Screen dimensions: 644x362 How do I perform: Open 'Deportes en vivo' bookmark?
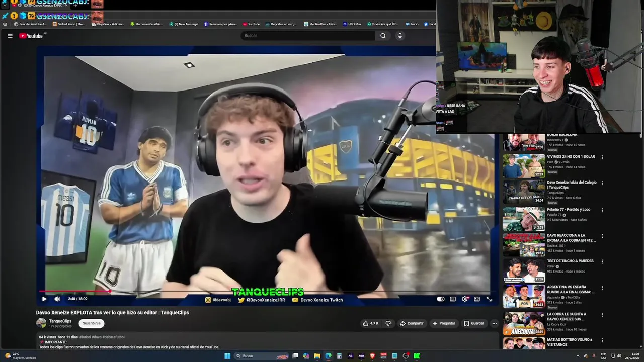point(281,24)
